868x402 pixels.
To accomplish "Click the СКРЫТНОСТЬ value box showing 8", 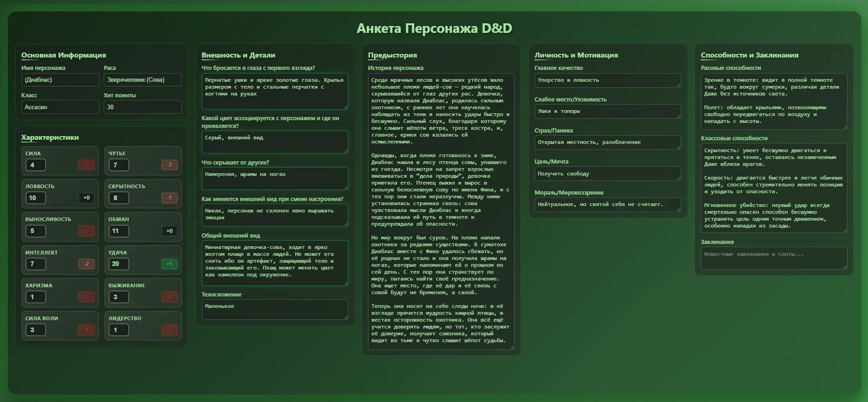I will [x=119, y=198].
